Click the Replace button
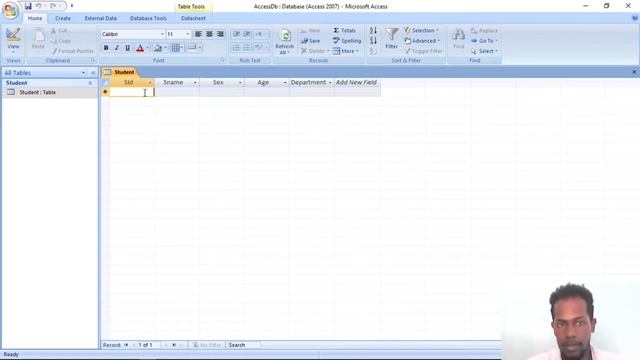 point(484,31)
